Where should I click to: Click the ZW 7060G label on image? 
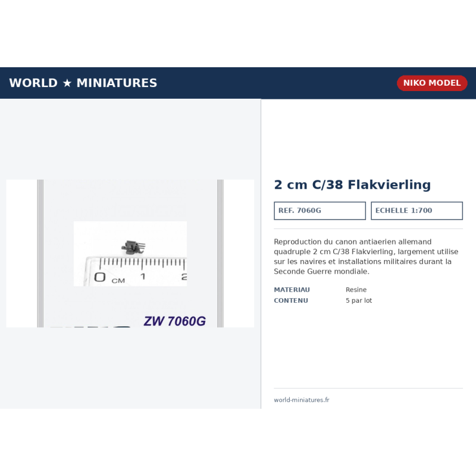coord(174,321)
